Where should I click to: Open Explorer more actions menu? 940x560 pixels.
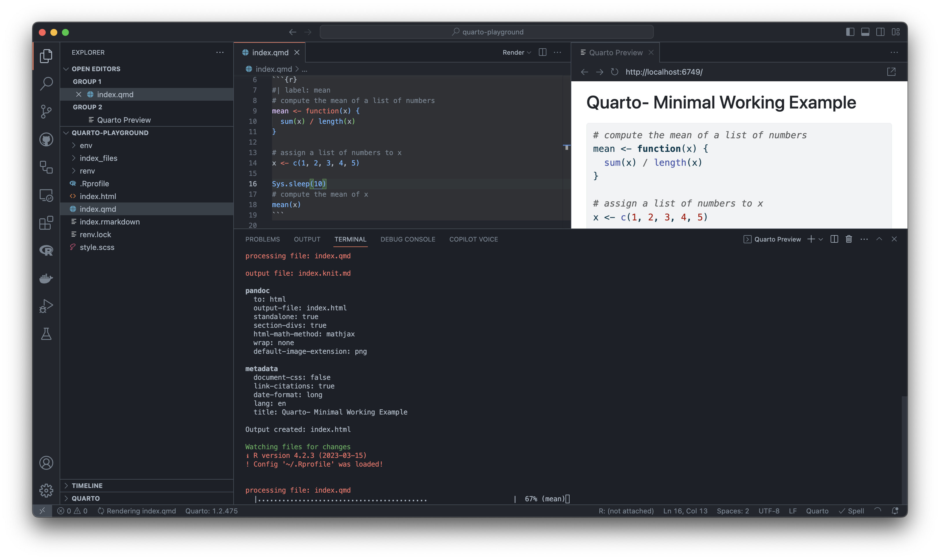pyautogui.click(x=220, y=52)
